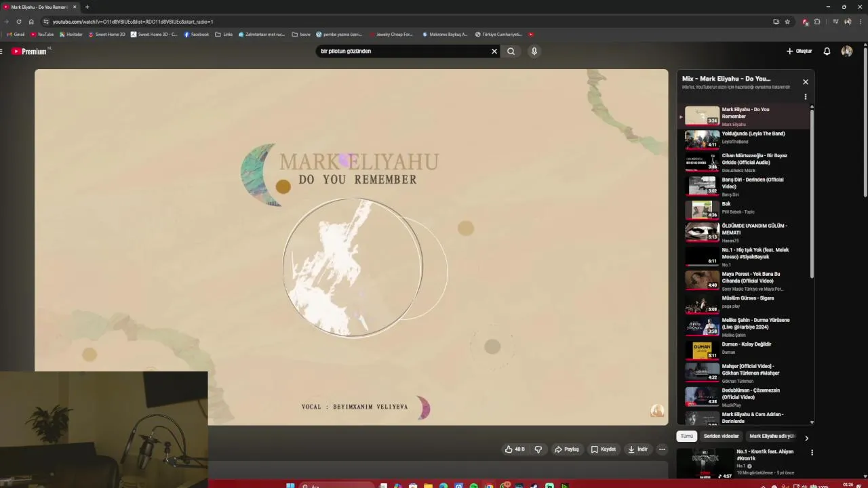The image size is (868, 488).
Task: Open Türkiye Cumhuriyeti bookmark
Action: tap(498, 34)
